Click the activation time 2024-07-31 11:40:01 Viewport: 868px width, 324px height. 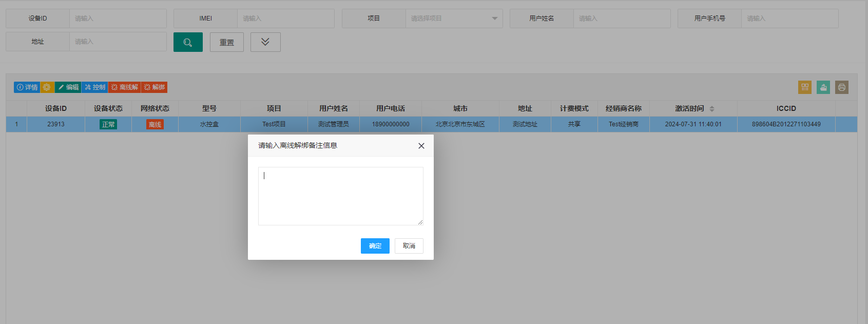693,124
